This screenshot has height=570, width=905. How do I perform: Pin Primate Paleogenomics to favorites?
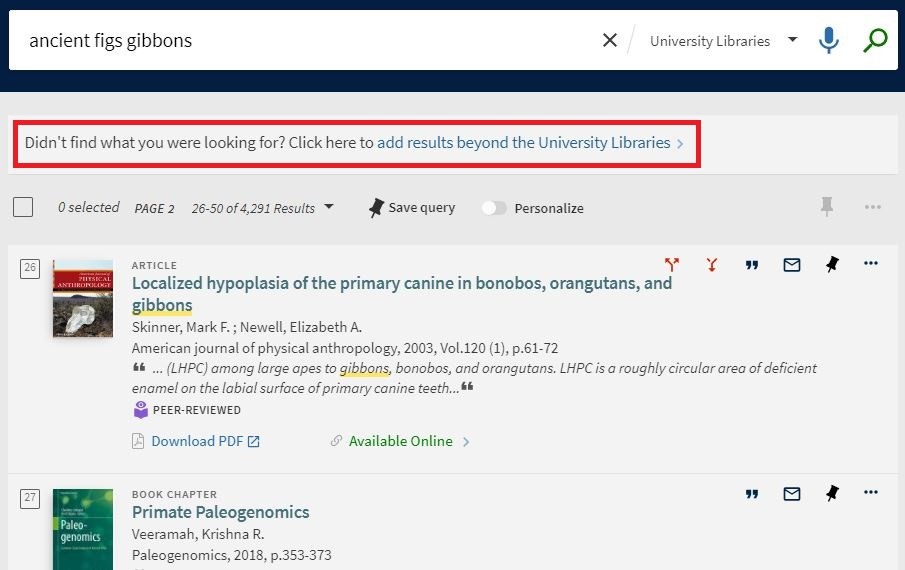[x=832, y=493]
